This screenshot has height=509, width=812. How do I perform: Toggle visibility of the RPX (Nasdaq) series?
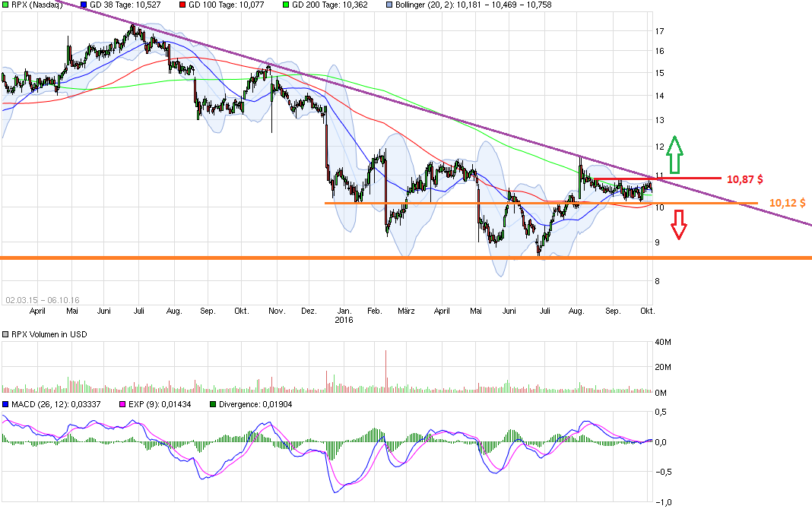6,5
